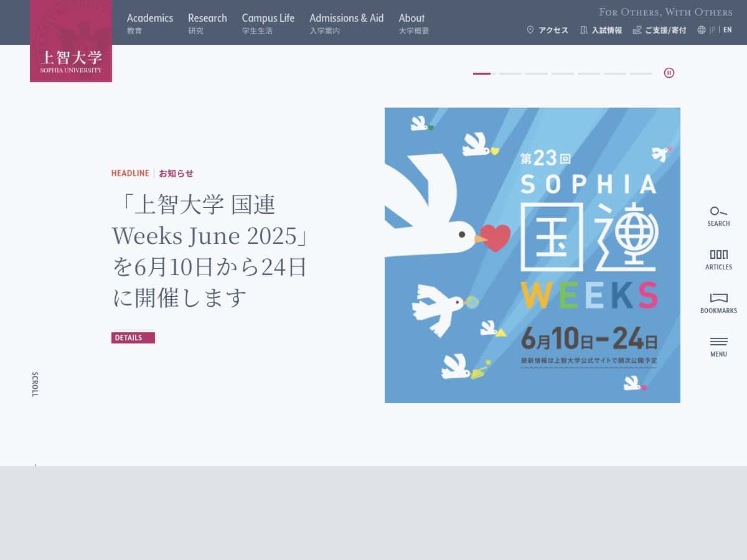Select the seventh slide indicator
Image resolution: width=747 pixels, height=560 pixels.
coord(641,73)
